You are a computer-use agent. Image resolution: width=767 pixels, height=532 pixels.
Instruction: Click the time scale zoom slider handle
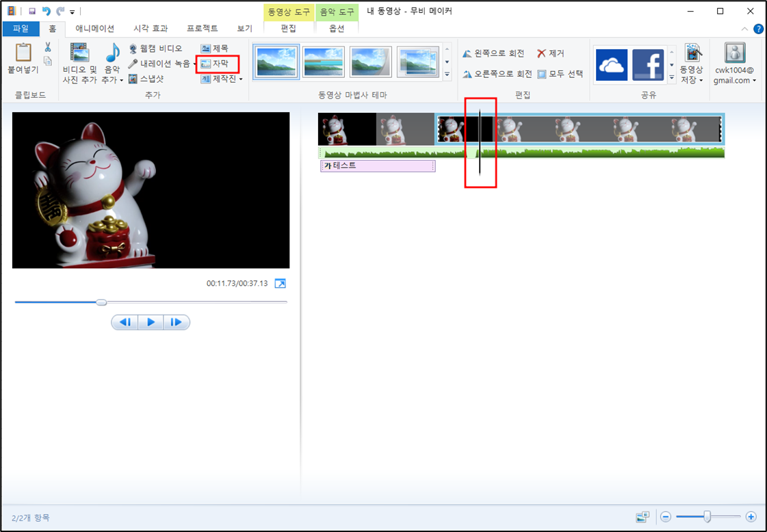pyautogui.click(x=707, y=516)
